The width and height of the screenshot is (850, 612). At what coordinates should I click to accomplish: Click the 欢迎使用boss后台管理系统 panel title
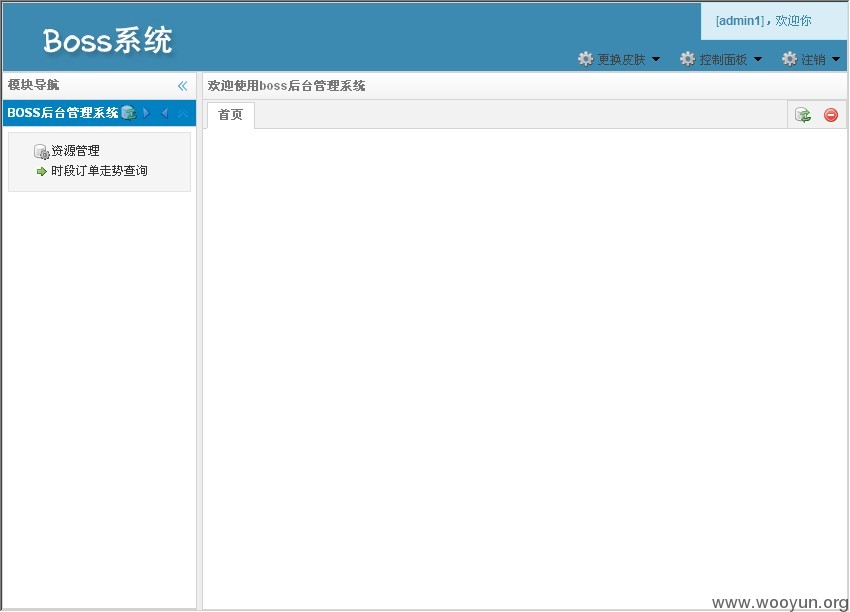pos(286,86)
